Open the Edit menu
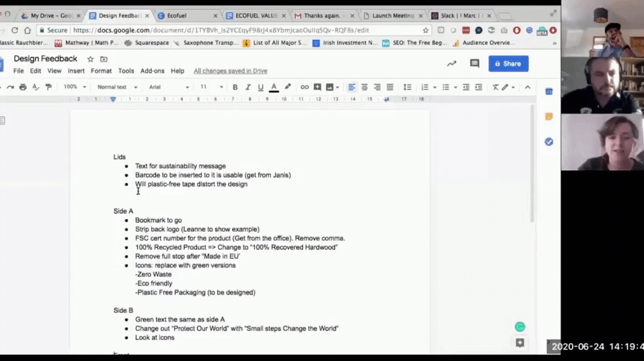Viewport: 644px width, 361px height. click(x=35, y=71)
